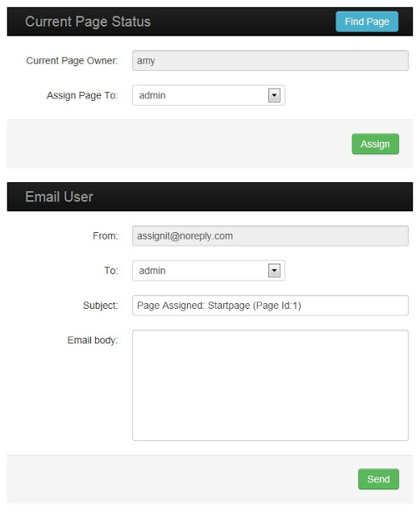Click the Email User section header
Image resolution: width=420 pixels, height=516 pixels.
59,197
